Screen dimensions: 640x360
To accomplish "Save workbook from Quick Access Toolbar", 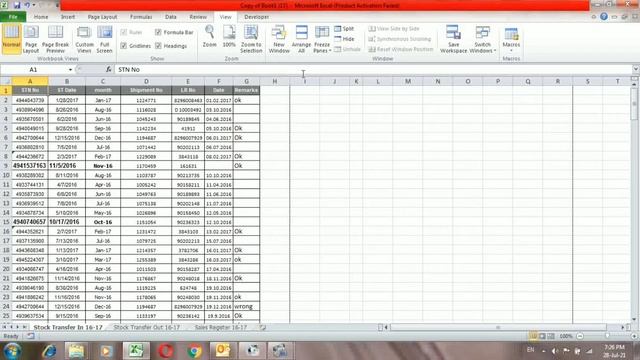I will (x=17, y=5).
